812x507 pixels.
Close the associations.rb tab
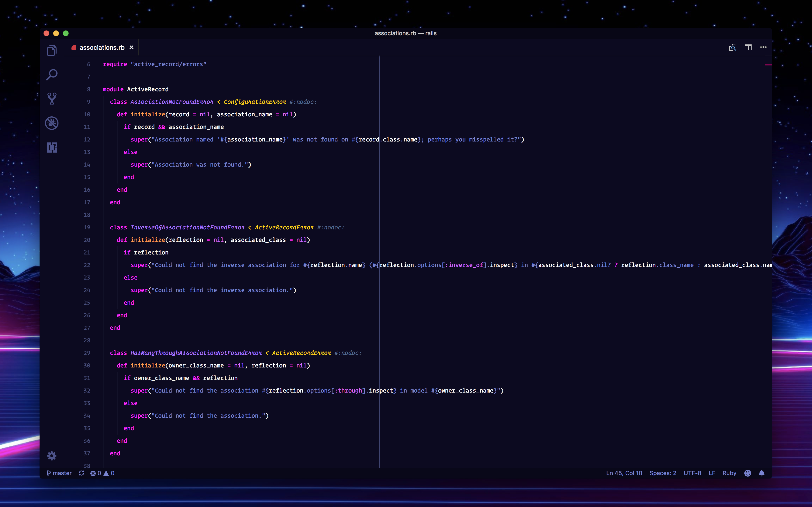(x=131, y=48)
